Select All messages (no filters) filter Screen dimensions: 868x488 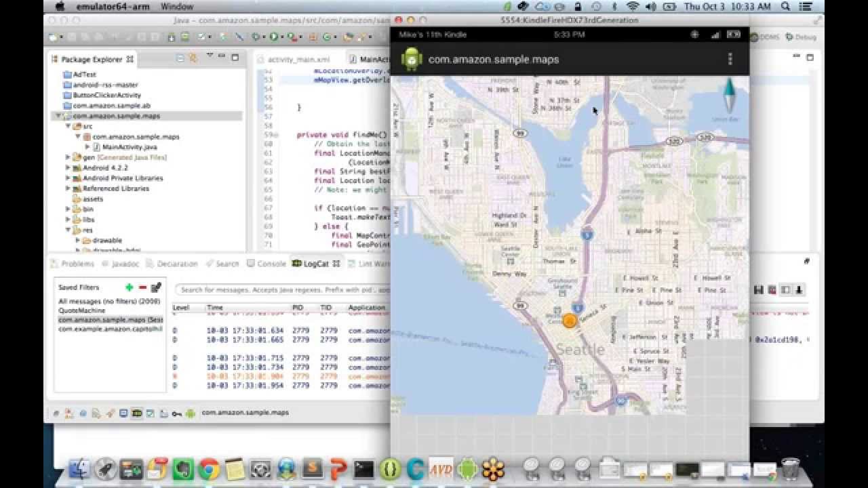click(x=111, y=301)
